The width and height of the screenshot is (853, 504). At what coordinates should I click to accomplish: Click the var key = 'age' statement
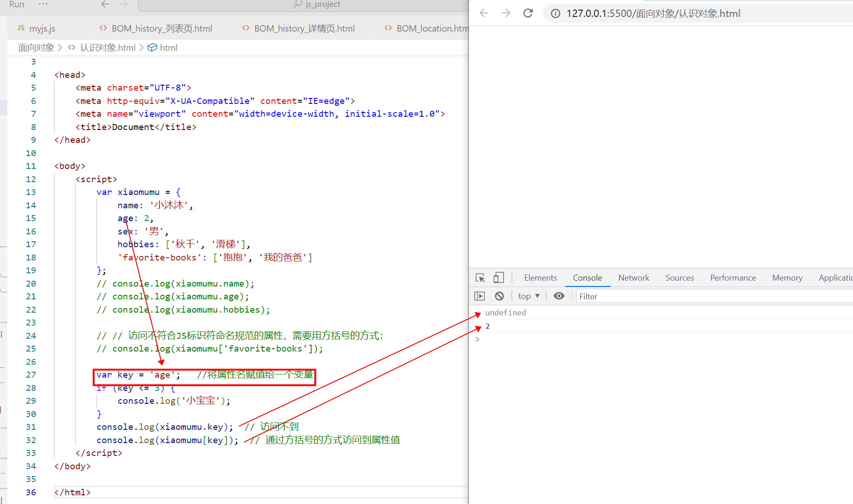[x=138, y=375]
